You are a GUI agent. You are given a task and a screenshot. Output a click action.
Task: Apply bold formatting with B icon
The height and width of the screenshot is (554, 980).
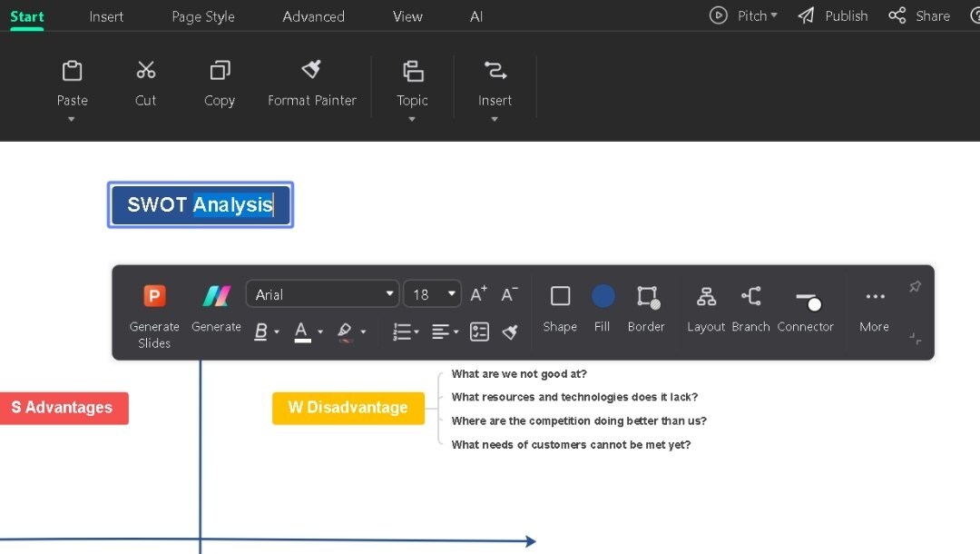pyautogui.click(x=260, y=331)
